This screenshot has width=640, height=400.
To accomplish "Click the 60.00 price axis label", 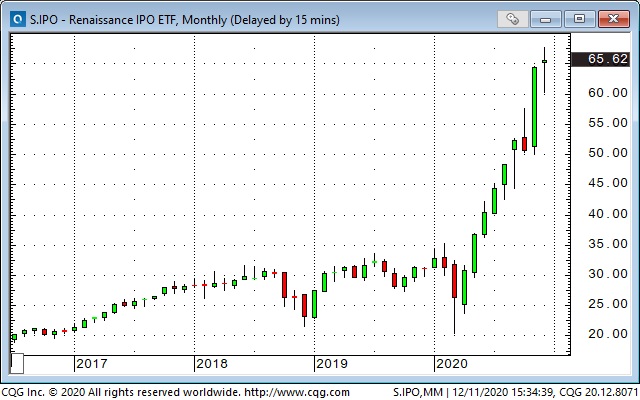I will (x=608, y=93).
